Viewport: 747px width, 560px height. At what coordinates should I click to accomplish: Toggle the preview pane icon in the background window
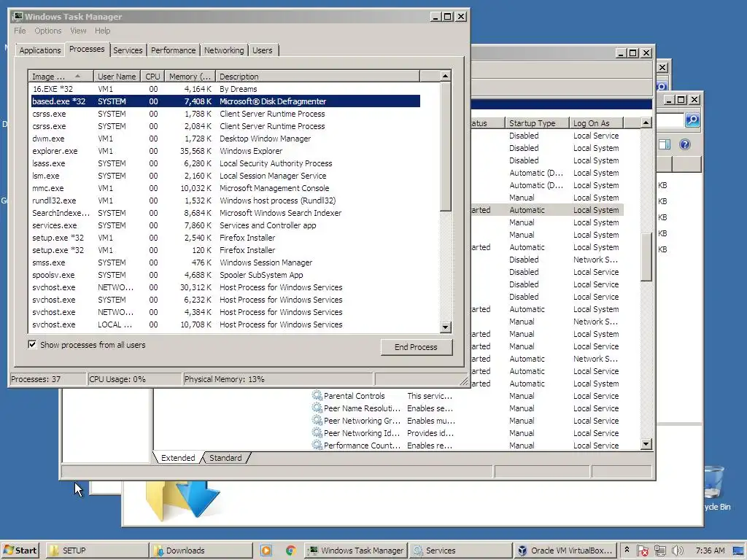point(665,144)
